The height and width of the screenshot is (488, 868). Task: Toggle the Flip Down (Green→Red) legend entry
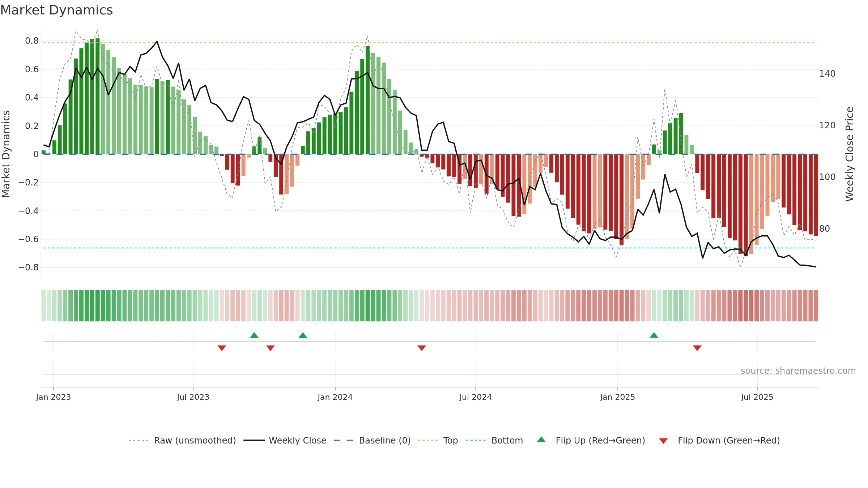[x=719, y=440]
